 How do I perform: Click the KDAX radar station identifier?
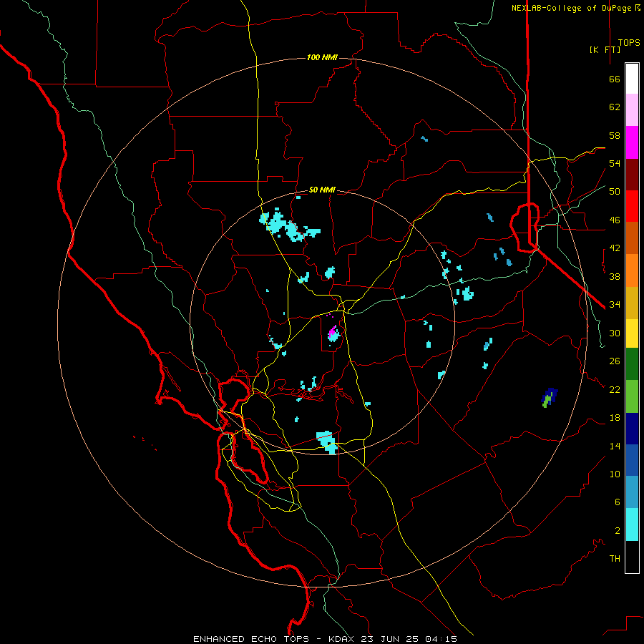(x=343, y=639)
